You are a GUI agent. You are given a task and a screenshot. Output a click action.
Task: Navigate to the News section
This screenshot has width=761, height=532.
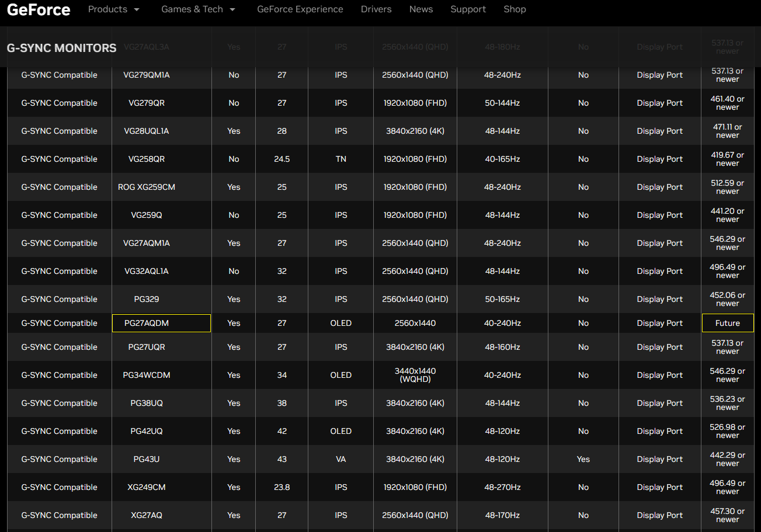tap(421, 9)
